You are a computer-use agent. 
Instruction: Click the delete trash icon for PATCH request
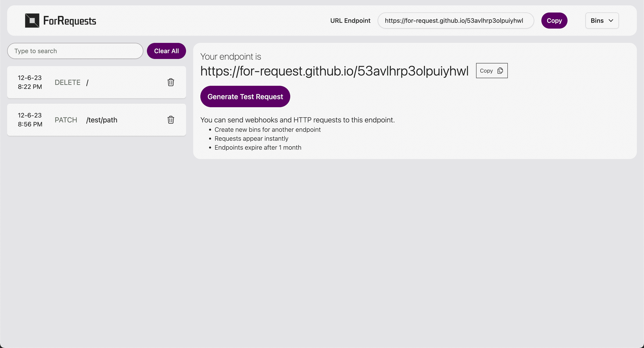171,119
